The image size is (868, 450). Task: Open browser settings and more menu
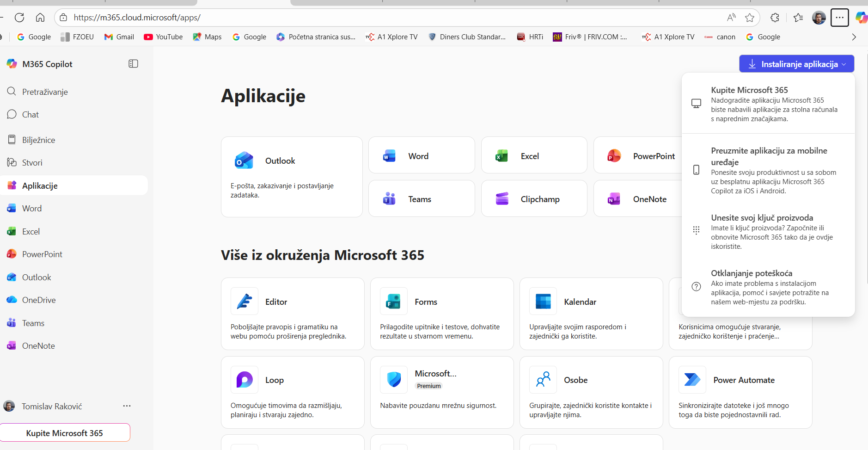(x=839, y=18)
